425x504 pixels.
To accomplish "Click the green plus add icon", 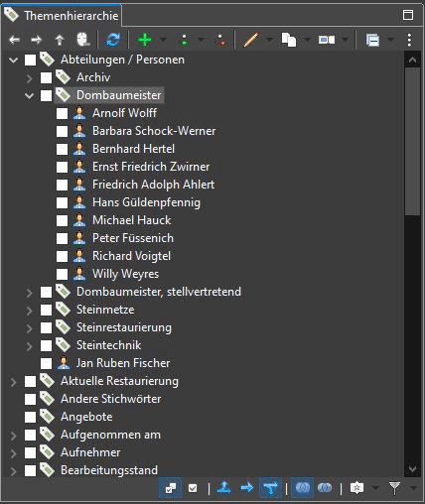I will click(x=144, y=40).
